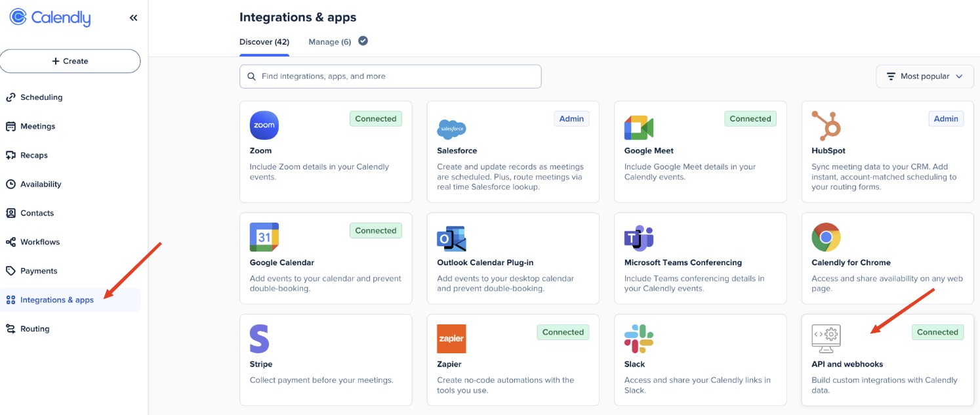Click the Connected badge on Google Calendar
This screenshot has height=415, width=980.
[376, 230]
